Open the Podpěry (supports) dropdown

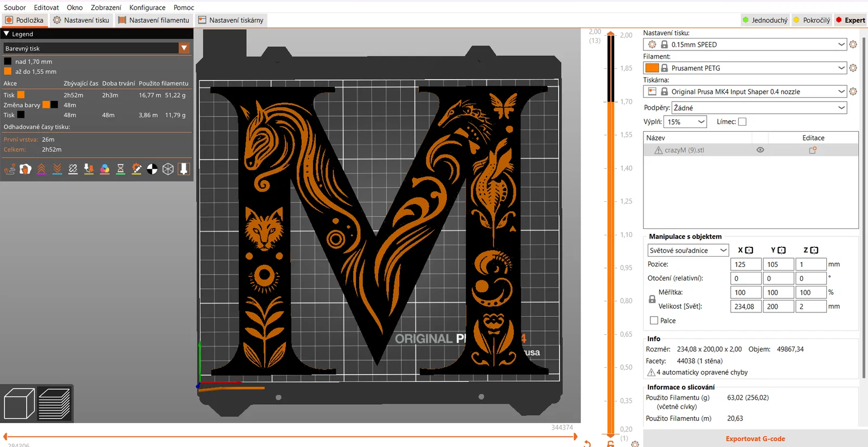pyautogui.click(x=759, y=107)
